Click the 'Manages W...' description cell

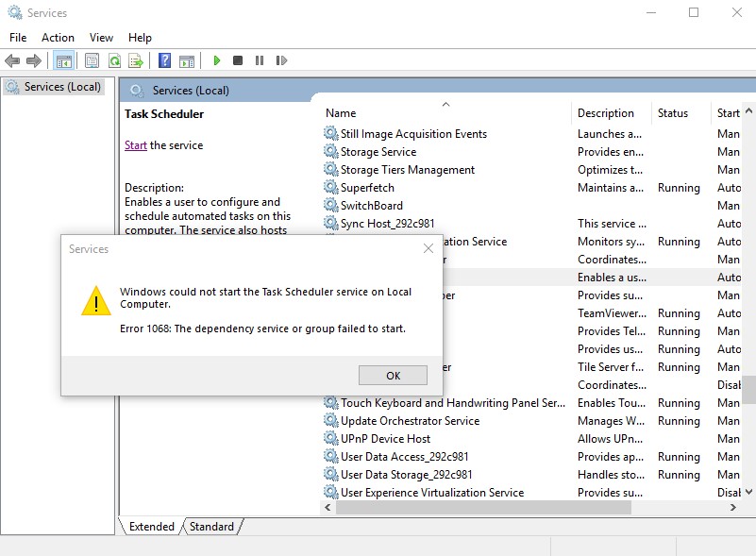point(611,421)
